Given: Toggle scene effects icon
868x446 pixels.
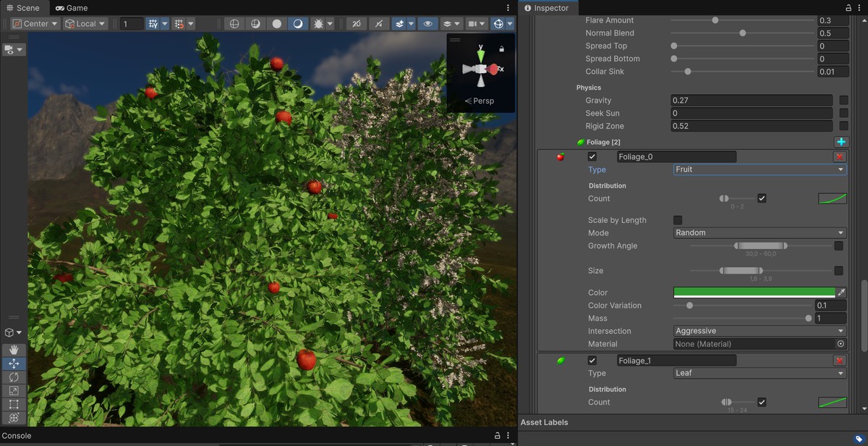Looking at the screenshot, I should 399,23.
